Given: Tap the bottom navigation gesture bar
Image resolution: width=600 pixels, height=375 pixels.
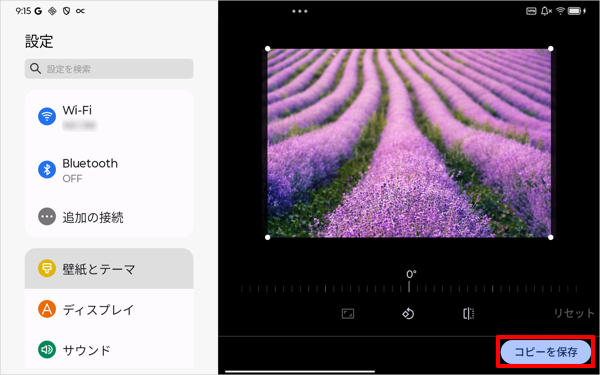Looking at the screenshot, I should [x=300, y=371].
